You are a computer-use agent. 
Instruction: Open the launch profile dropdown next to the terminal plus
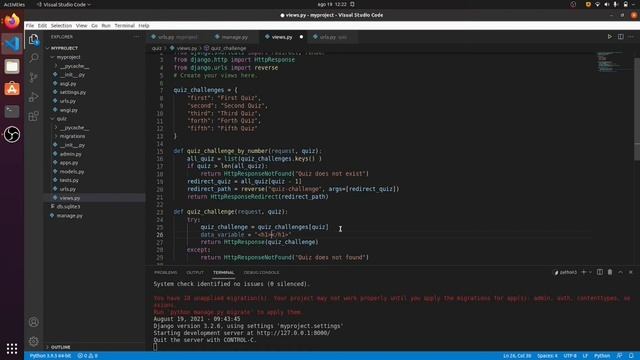(x=590, y=272)
